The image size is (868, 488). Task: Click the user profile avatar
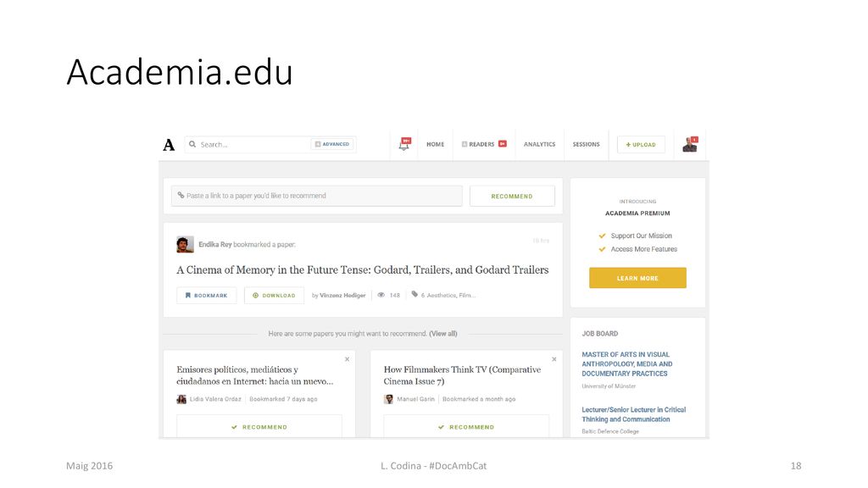(690, 144)
